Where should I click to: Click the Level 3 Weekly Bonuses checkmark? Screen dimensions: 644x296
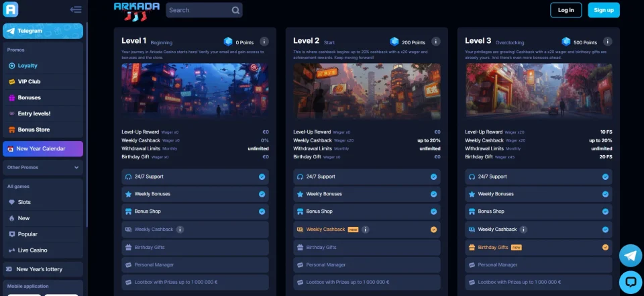[605, 194]
